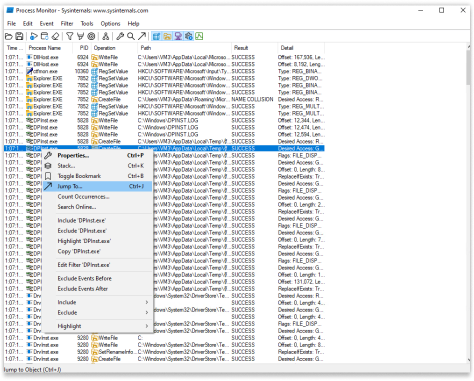Select Copy 'DPInst.exe' menu entry
Screen dimensions: 474x381
point(98,251)
